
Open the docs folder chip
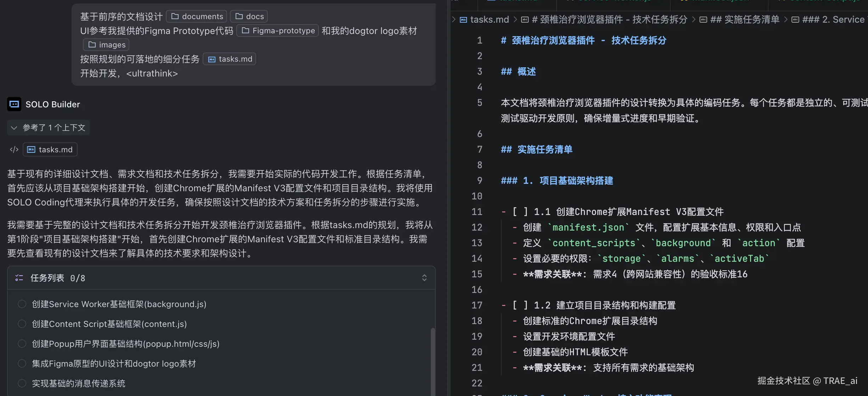pos(249,16)
